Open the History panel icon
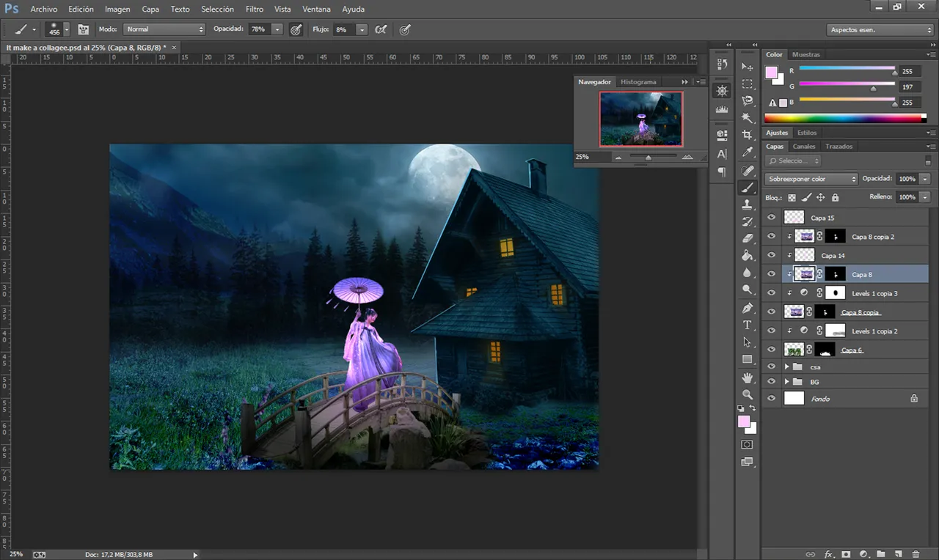Screen dimensions: 939x560 coord(722,65)
